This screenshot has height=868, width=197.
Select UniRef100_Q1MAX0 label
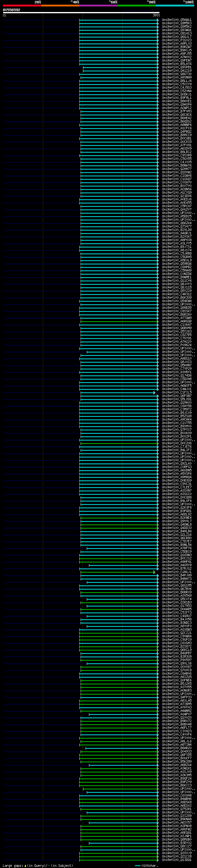pyautogui.click(x=177, y=403)
